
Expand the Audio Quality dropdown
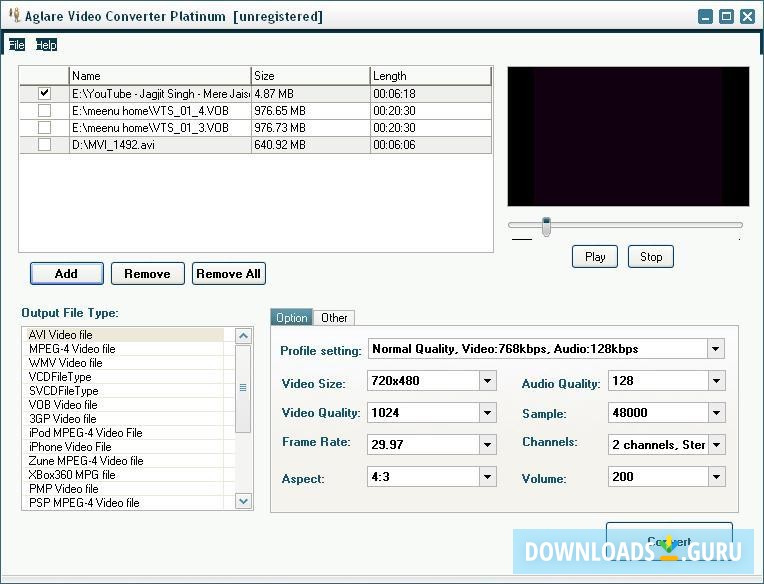tap(716, 381)
